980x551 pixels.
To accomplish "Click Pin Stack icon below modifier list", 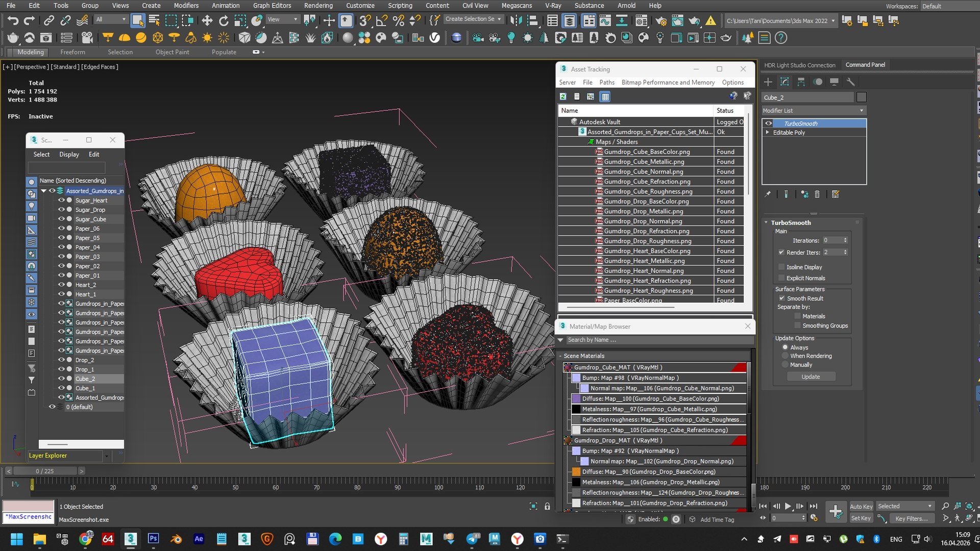I will pyautogui.click(x=768, y=194).
